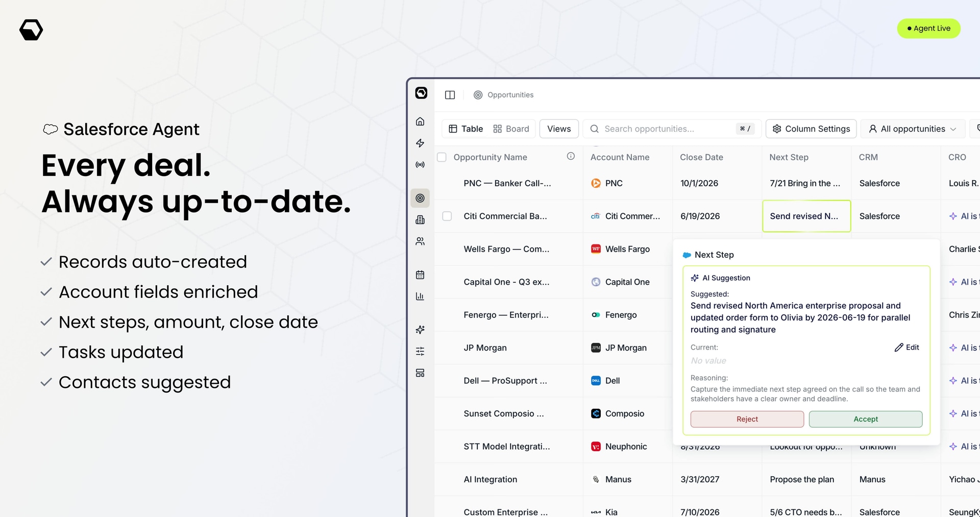Open Column Settings
This screenshot has height=517, width=980.
point(811,129)
